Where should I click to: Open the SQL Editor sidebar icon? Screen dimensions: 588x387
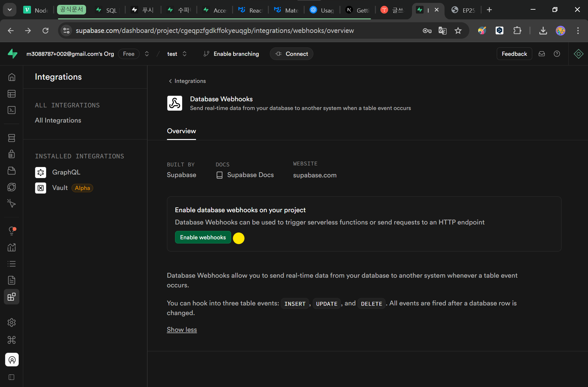pyautogui.click(x=12, y=110)
